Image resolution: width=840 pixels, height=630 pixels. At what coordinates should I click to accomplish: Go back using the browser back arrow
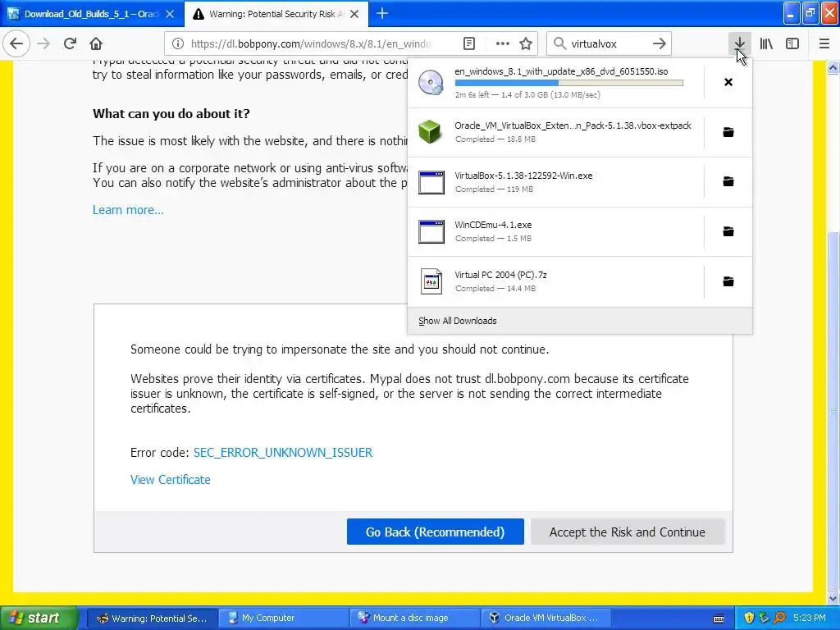click(16, 43)
